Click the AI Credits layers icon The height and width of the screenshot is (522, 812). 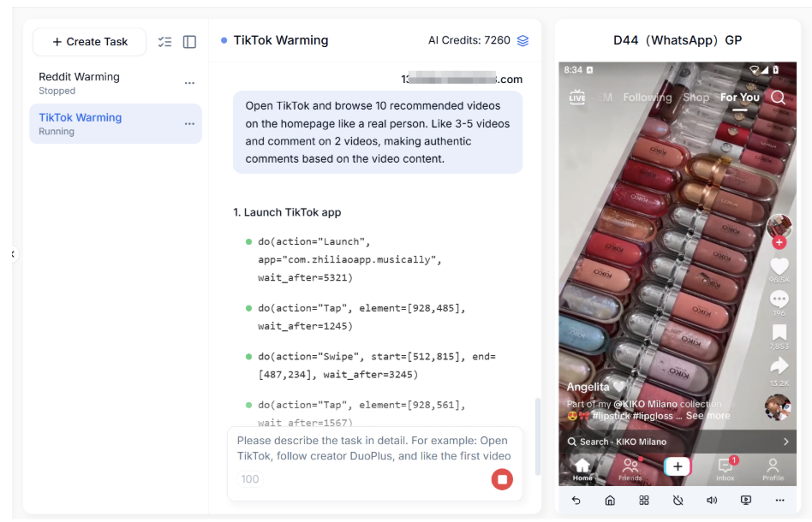point(522,40)
